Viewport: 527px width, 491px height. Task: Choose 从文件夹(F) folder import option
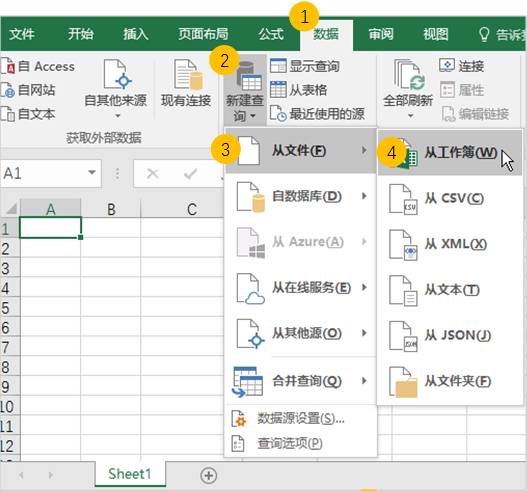449,381
